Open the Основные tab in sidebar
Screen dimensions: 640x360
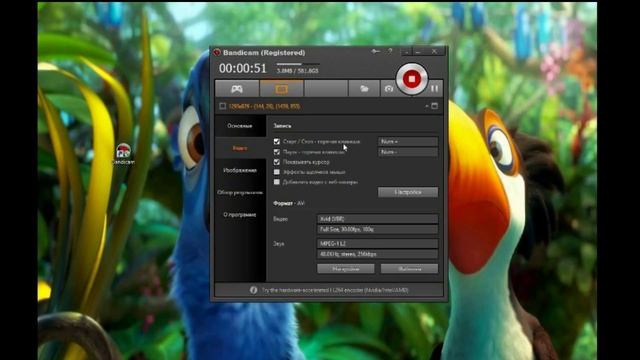point(240,126)
